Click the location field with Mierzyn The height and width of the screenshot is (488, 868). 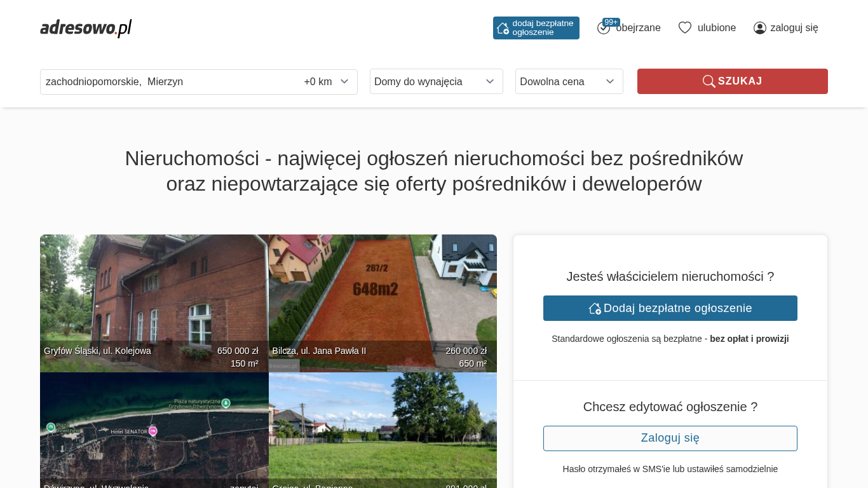165,81
